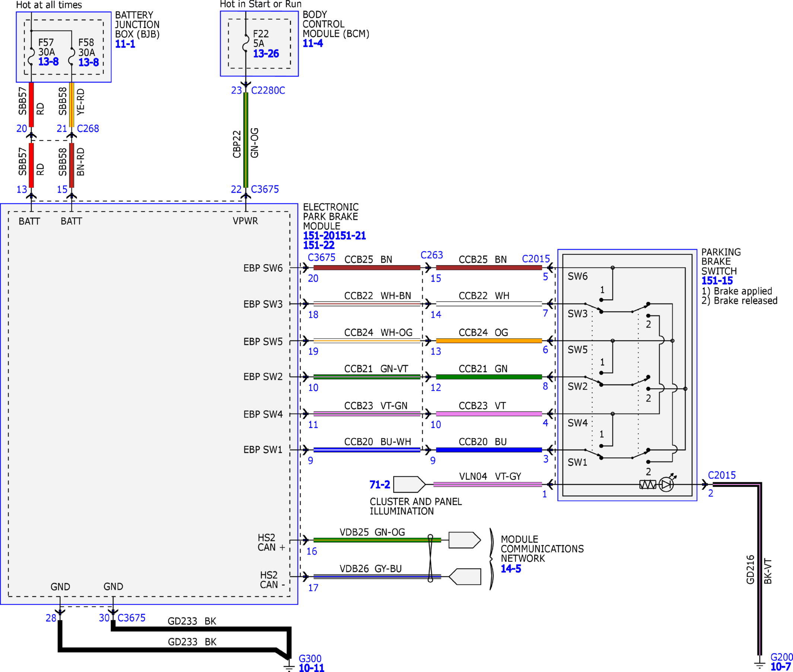Image resolution: width=793 pixels, height=672 pixels.
Task: Click the blue CCB20 BU wire
Action: coord(488,450)
